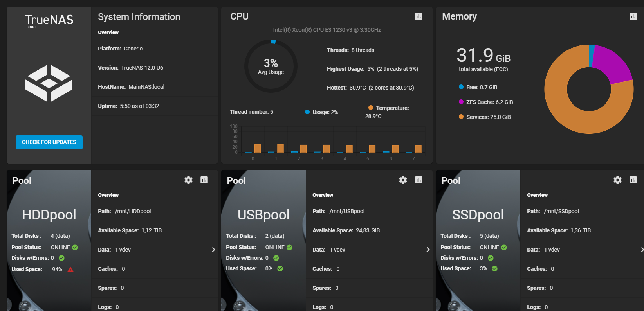Open SSDpool reports chart icon
Image resolution: width=644 pixels, height=311 pixels.
[x=633, y=180]
